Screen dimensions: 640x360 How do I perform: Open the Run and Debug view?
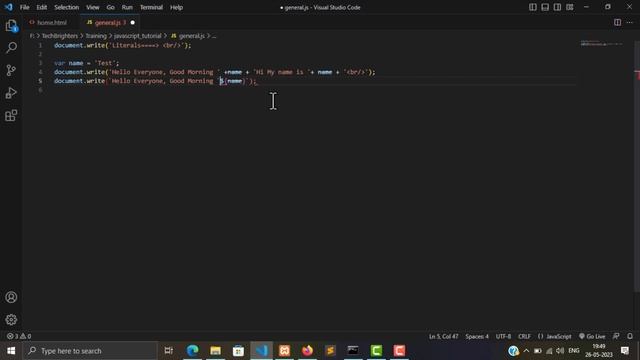pos(11,93)
